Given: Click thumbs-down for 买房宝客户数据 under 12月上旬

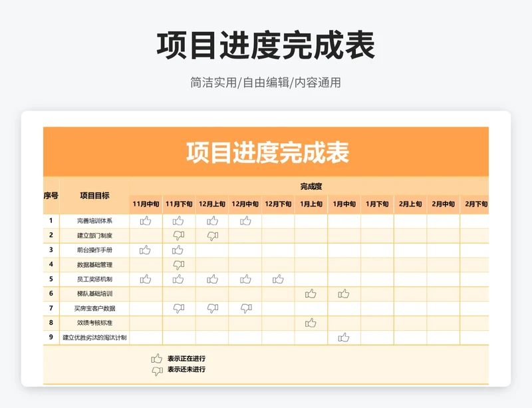Looking at the screenshot, I should pos(213,308).
